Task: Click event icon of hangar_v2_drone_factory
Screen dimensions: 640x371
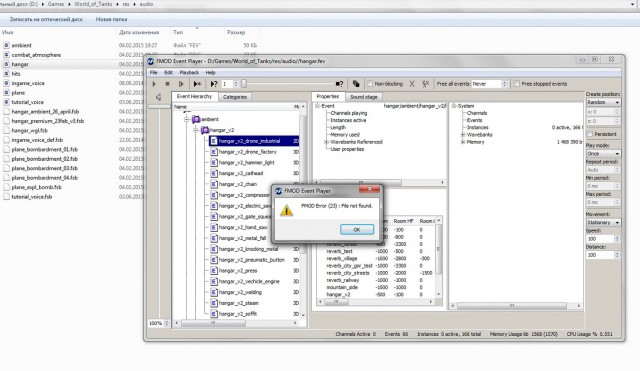Action: pos(213,152)
